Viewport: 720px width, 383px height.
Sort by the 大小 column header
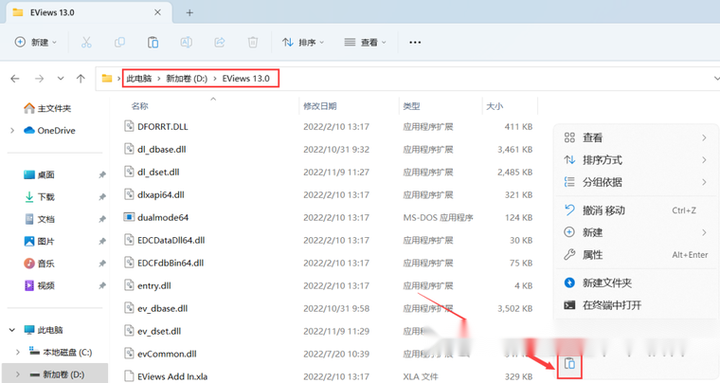coord(495,106)
